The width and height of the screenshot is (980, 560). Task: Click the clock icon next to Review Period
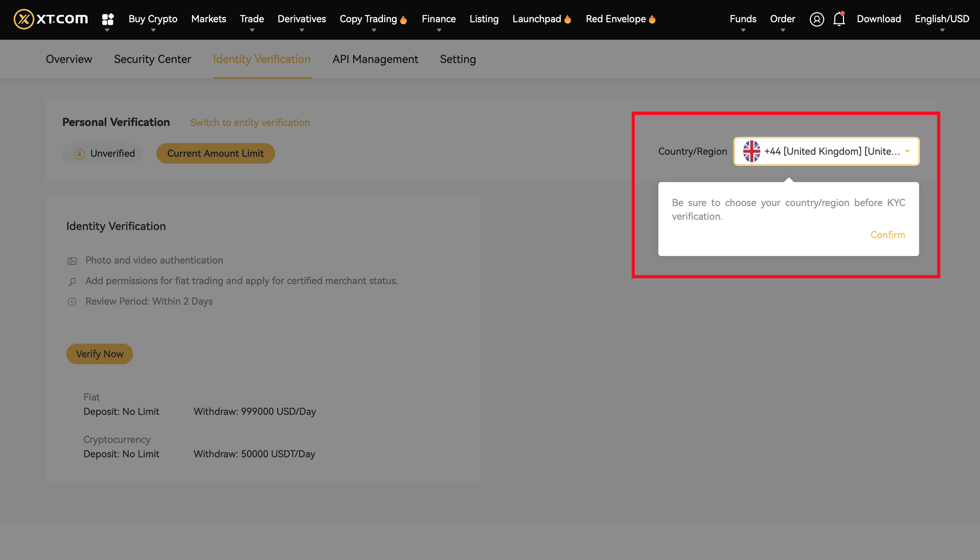coord(72,302)
